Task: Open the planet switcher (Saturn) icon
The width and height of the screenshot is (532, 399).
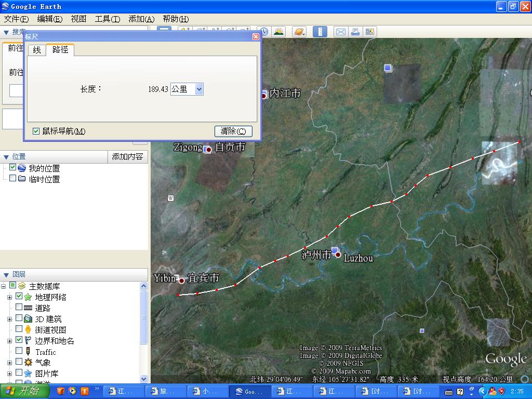Action: 299,32
